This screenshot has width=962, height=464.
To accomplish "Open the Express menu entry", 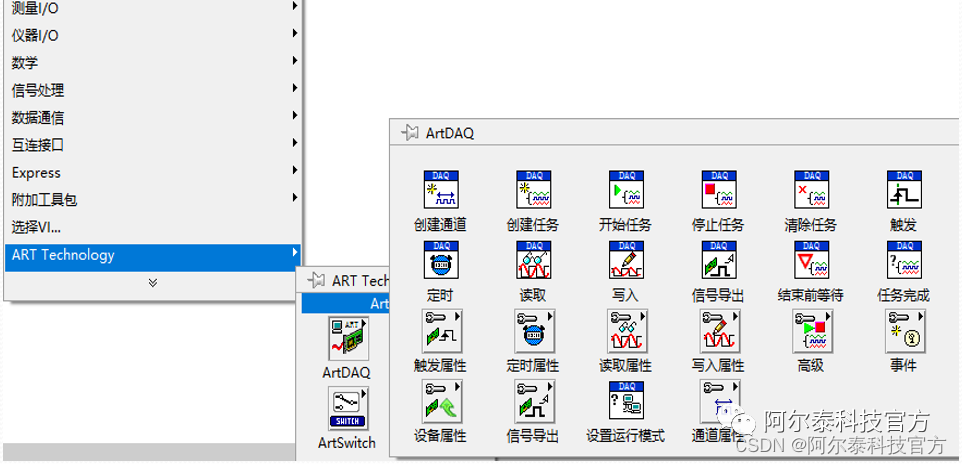I will pyautogui.click(x=153, y=172).
